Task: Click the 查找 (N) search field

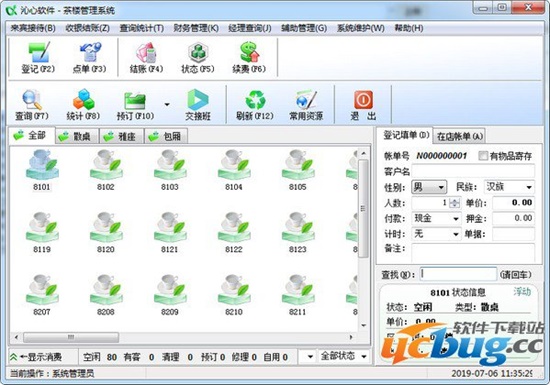Action: click(458, 274)
